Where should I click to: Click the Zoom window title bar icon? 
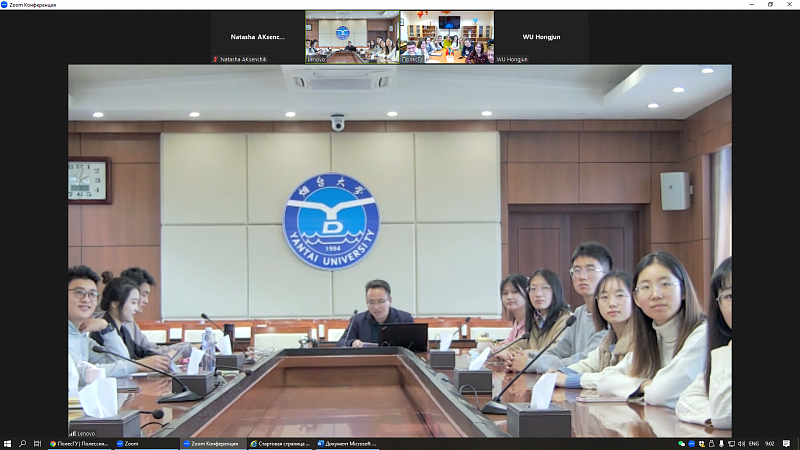[6, 5]
